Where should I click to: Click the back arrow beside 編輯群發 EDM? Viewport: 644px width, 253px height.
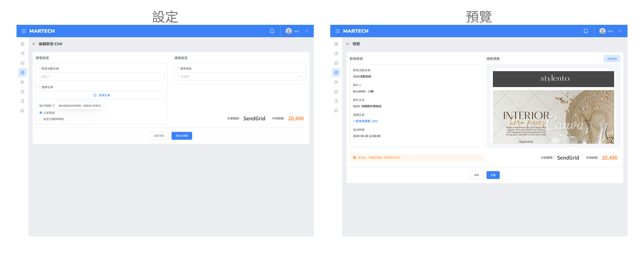pos(34,44)
